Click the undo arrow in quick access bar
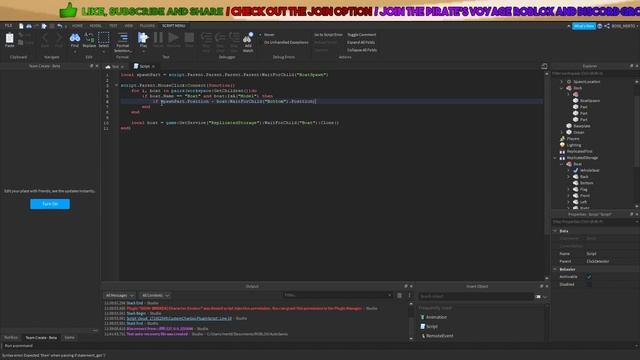Viewport: 640px width, 360px height. click(x=60, y=26)
